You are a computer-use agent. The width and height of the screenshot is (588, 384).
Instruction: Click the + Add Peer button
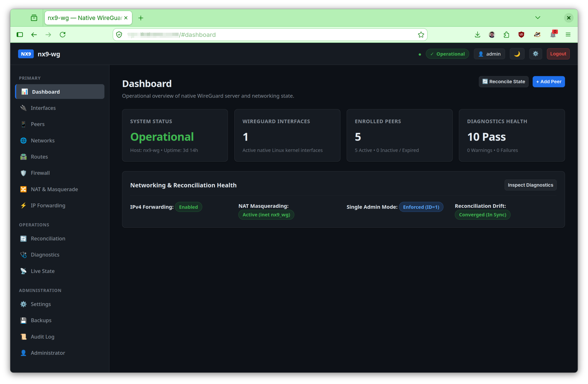(x=549, y=81)
